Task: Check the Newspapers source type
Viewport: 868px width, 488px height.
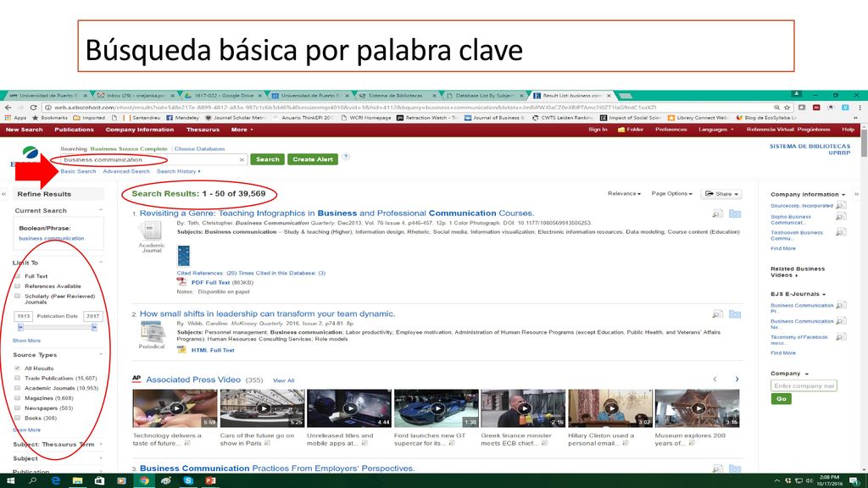Action: click(x=17, y=408)
